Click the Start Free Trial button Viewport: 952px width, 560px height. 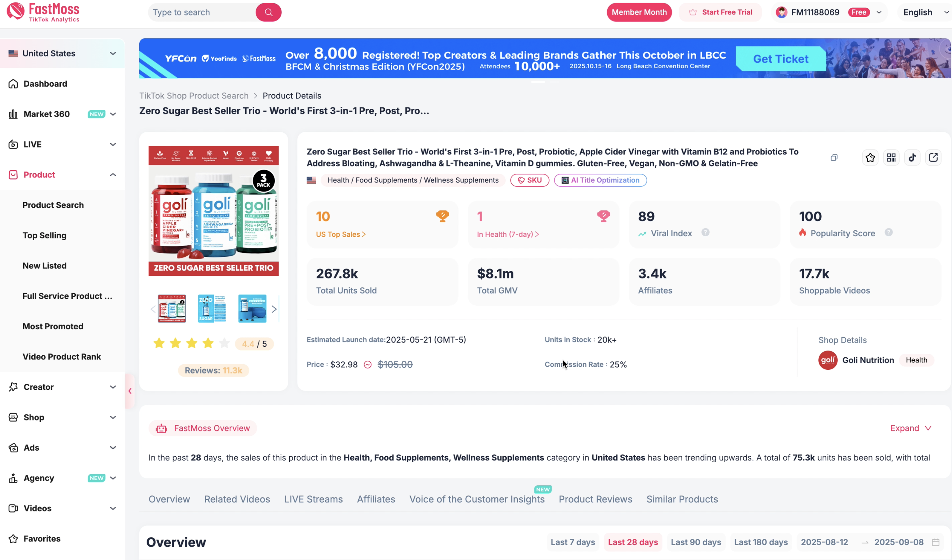(x=720, y=12)
